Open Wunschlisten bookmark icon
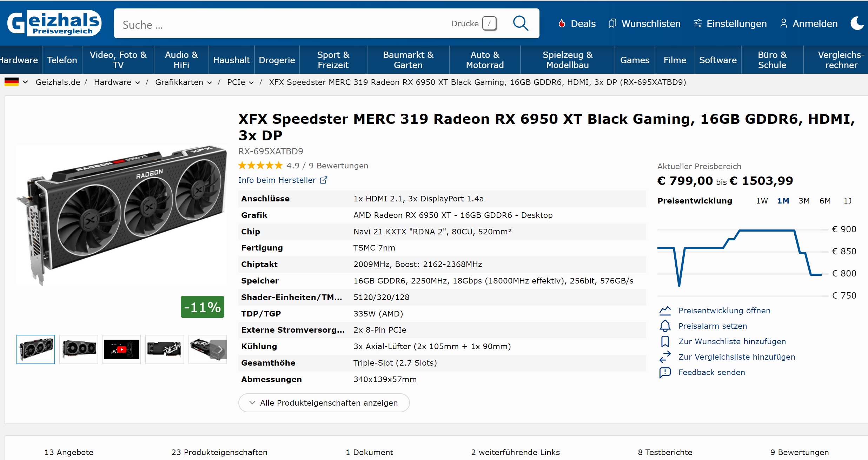The height and width of the screenshot is (460, 868). pos(612,24)
